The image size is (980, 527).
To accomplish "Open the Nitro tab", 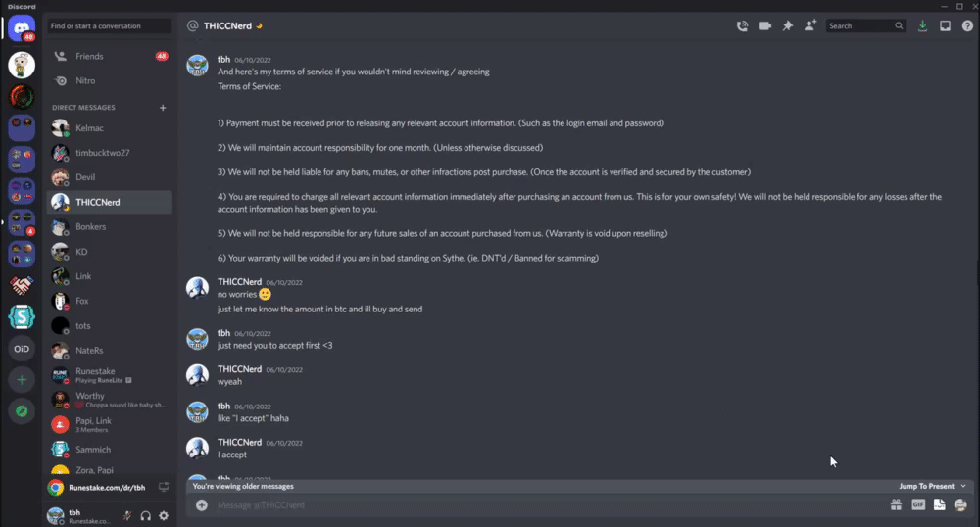I will 85,80.
